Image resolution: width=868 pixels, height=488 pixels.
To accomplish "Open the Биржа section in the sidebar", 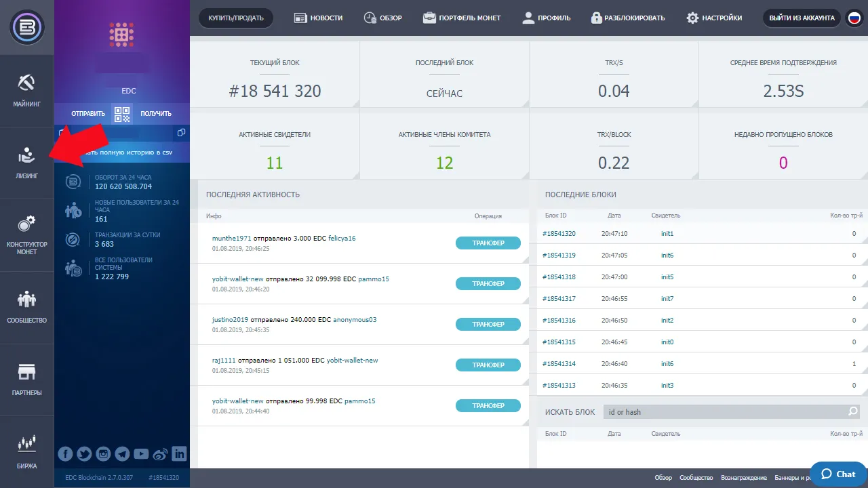I will coord(26,452).
